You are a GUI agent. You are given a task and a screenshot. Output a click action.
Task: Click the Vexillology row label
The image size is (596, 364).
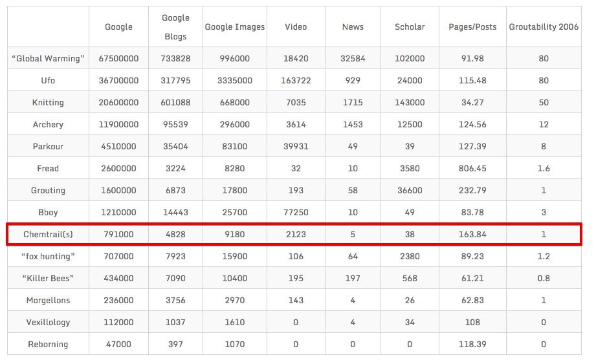[49, 323]
